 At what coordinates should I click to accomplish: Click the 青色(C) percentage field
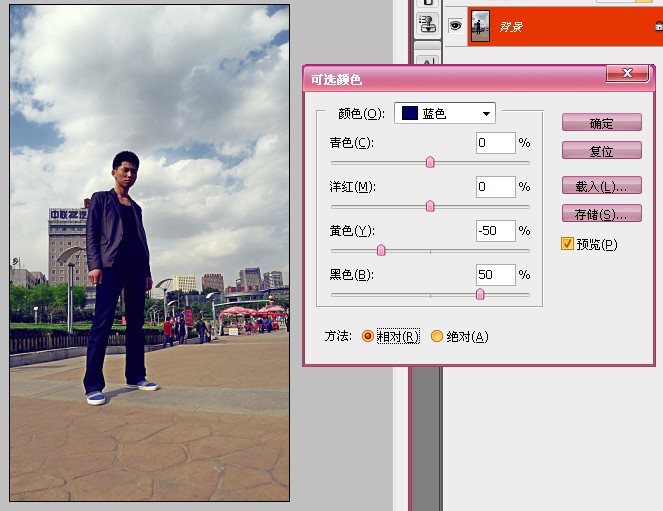[x=496, y=143]
